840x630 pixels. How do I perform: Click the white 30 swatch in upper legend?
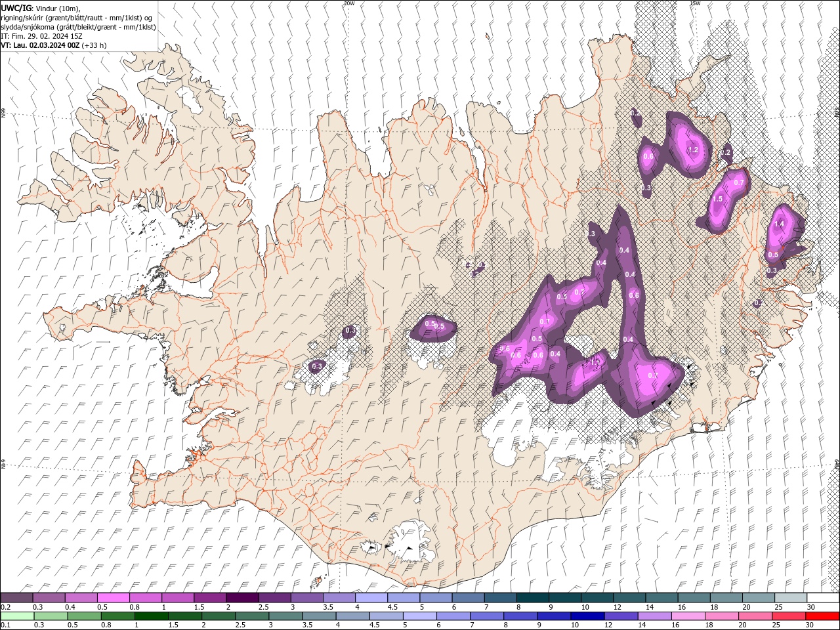coord(823,598)
